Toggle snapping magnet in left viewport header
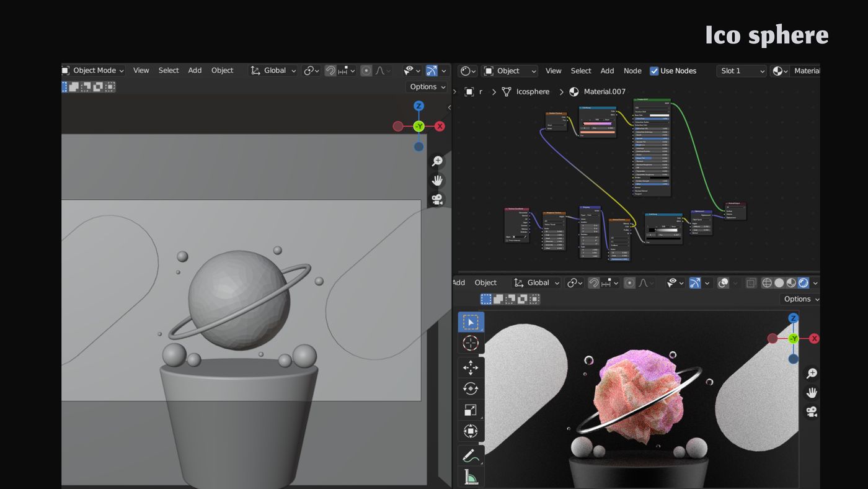This screenshot has height=489, width=868. (x=330, y=71)
